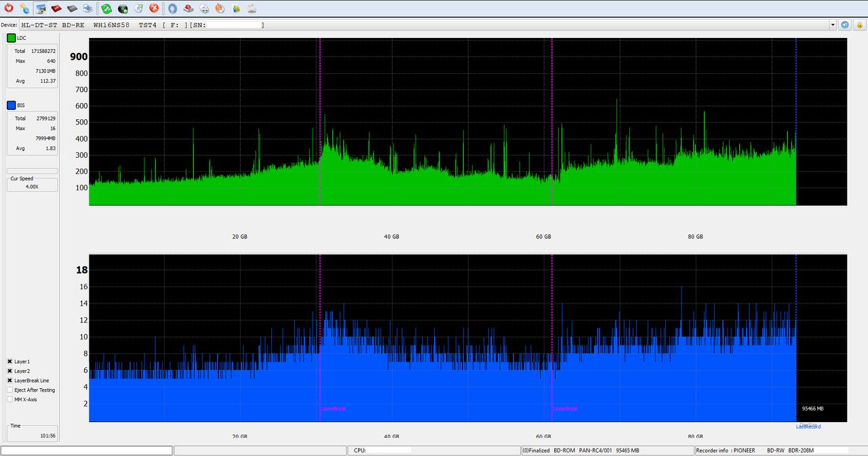The height and width of the screenshot is (456, 868).
Task: Click the red drive toolbar icon
Action: pyautogui.click(x=56, y=8)
